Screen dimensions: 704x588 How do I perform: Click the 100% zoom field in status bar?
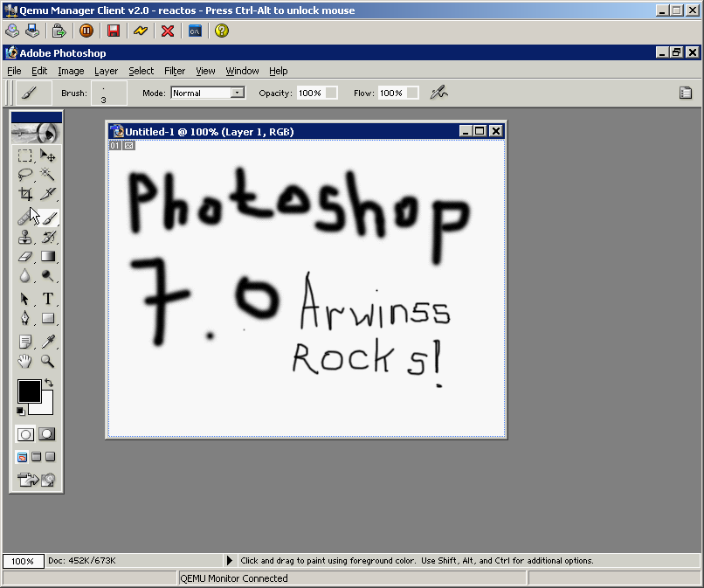[x=23, y=561]
